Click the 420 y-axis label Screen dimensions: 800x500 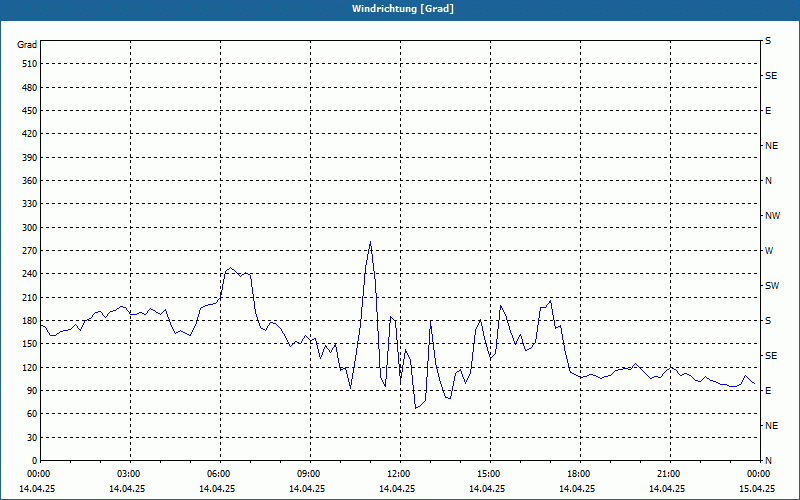(30, 134)
